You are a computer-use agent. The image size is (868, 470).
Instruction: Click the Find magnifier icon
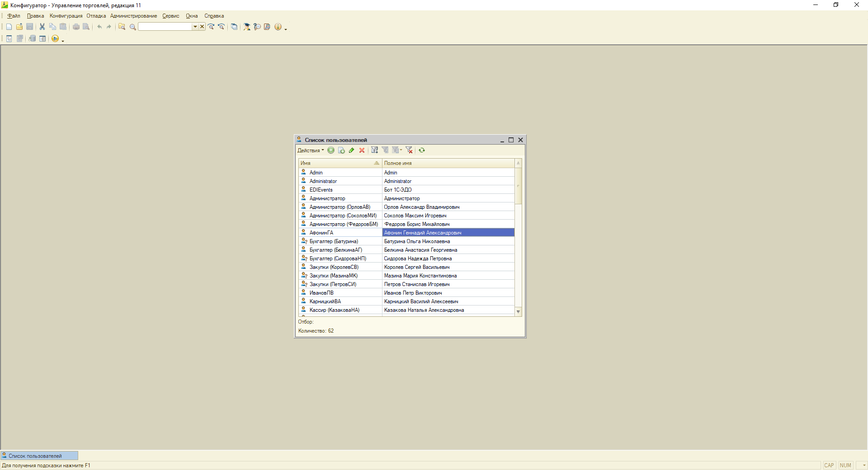(x=132, y=27)
